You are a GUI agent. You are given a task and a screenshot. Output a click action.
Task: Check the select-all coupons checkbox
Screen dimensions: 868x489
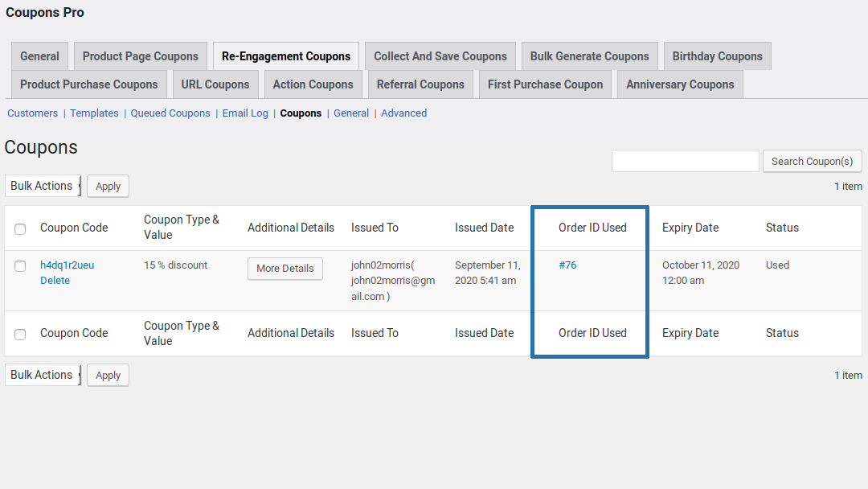[20, 228]
